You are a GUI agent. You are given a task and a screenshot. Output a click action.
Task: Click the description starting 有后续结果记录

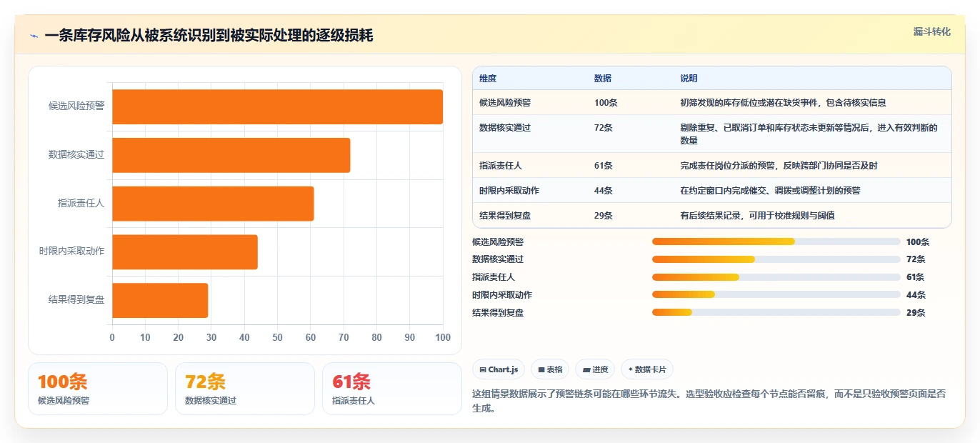click(757, 216)
